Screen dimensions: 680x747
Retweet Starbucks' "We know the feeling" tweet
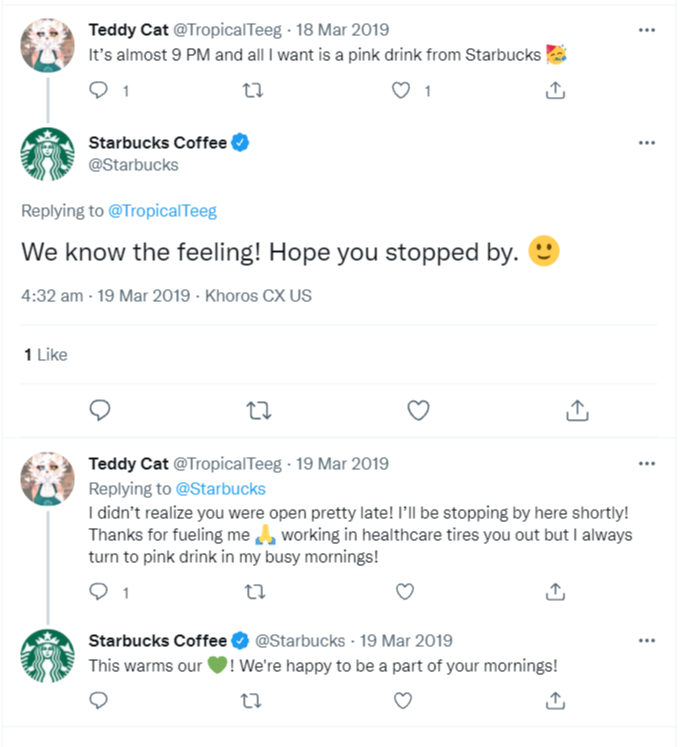258,410
